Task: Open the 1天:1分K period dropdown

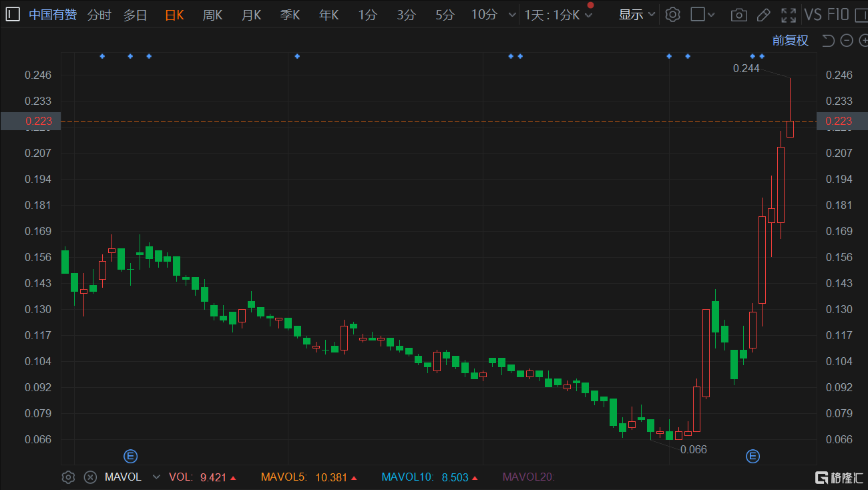Action: coord(559,15)
